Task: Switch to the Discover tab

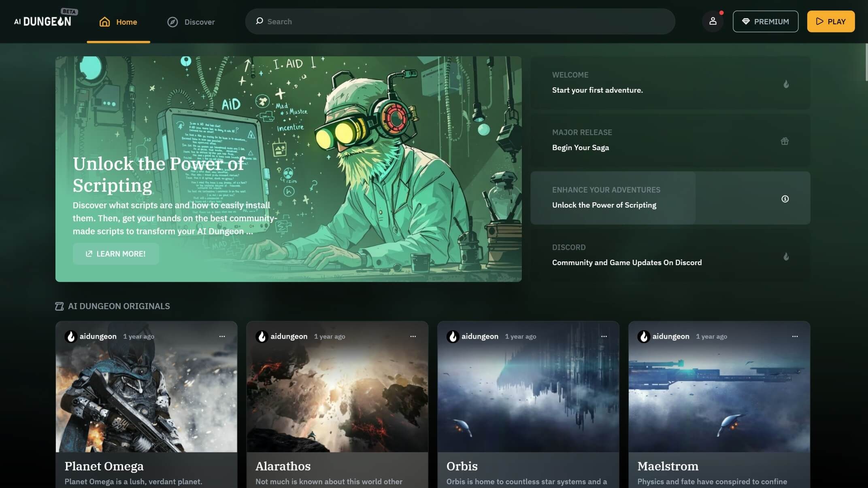Action: pyautogui.click(x=191, y=22)
